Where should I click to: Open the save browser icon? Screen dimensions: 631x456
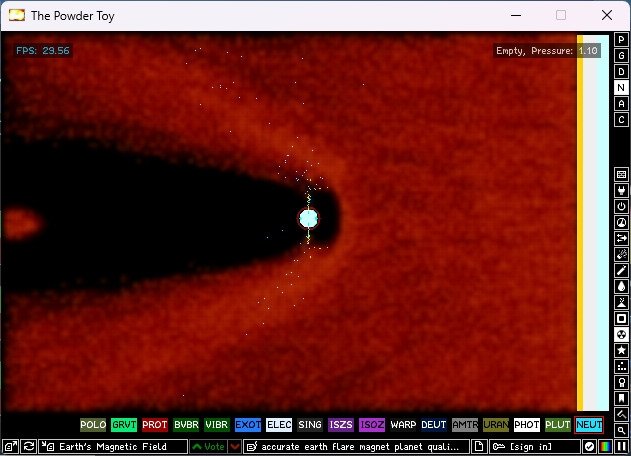click(x=10, y=446)
